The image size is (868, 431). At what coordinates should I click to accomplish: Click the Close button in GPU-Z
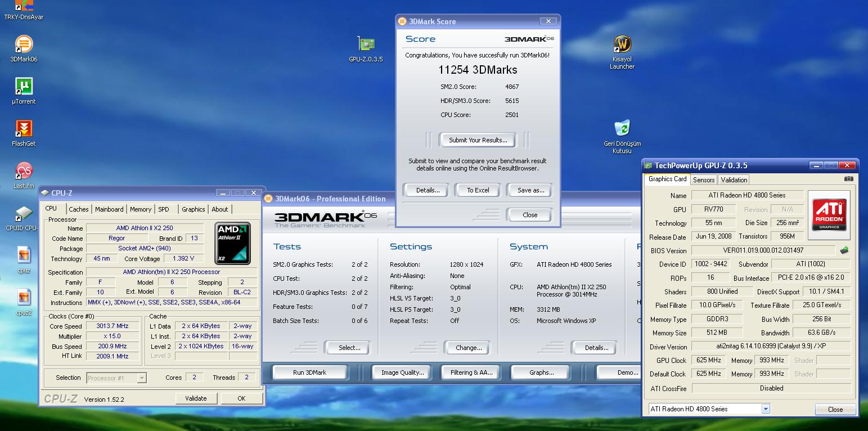[835, 409]
